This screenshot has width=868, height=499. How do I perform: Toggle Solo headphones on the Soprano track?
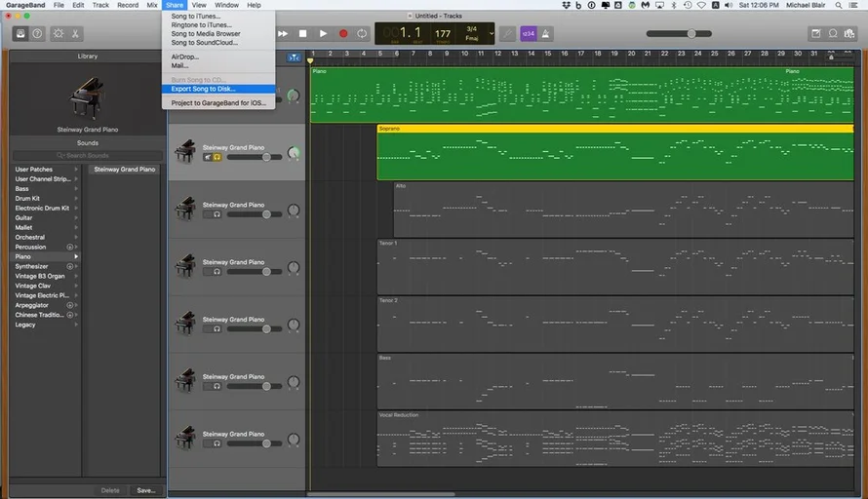pos(217,157)
